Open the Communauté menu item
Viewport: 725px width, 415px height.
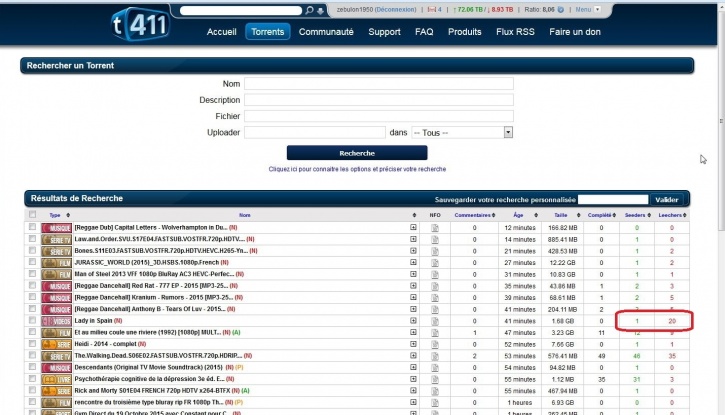click(326, 32)
